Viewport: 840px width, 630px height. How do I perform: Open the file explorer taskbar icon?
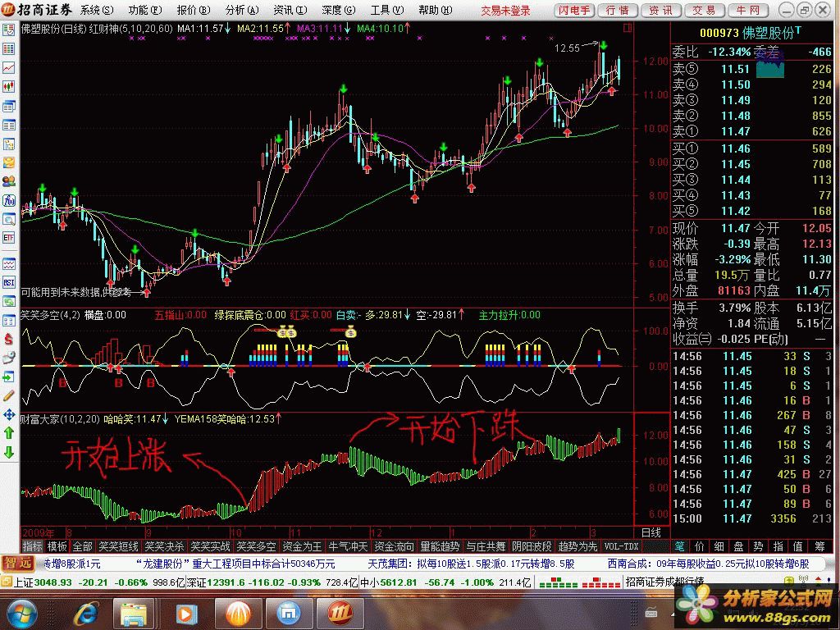(134, 614)
